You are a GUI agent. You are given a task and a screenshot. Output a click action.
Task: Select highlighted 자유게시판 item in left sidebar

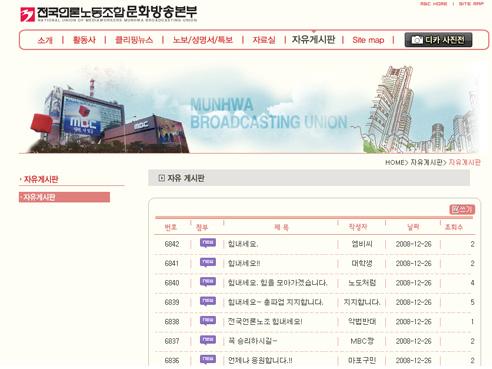(x=64, y=197)
